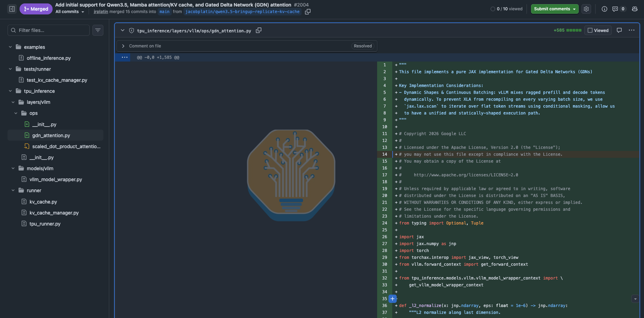Collapse the ops folder
This screenshot has height=318, width=644.
point(16,113)
